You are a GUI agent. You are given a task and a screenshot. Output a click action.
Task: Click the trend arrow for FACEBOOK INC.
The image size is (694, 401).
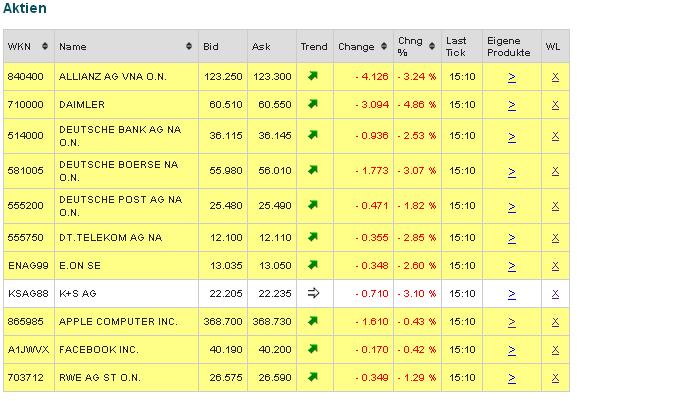(313, 349)
